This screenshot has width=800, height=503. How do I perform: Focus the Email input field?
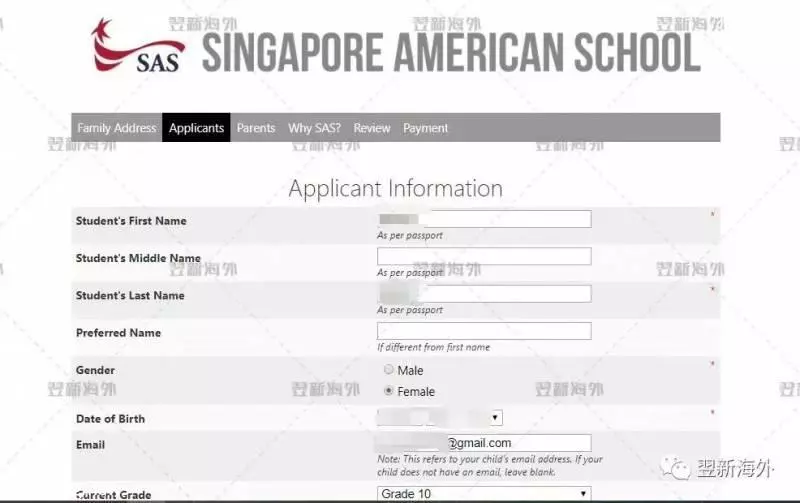(x=484, y=443)
